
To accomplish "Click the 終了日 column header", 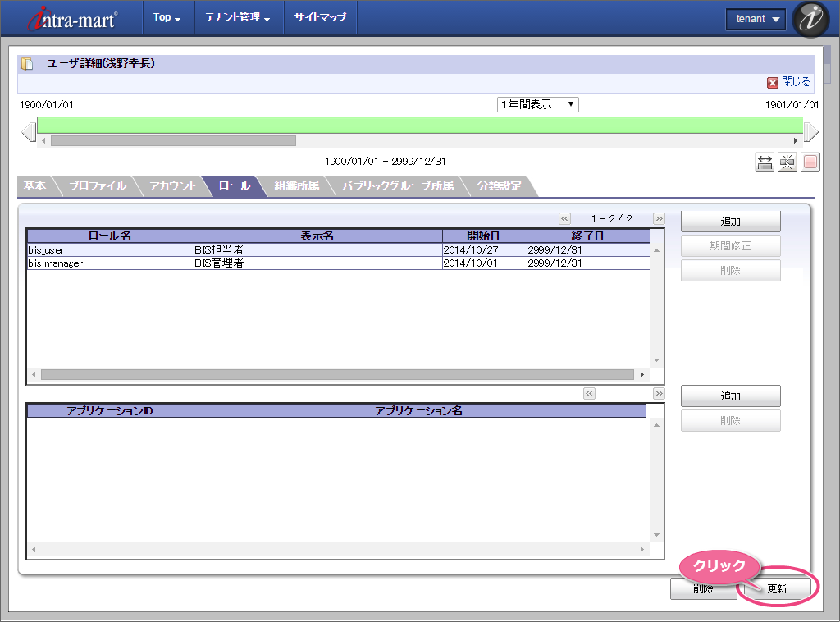I will pos(588,236).
